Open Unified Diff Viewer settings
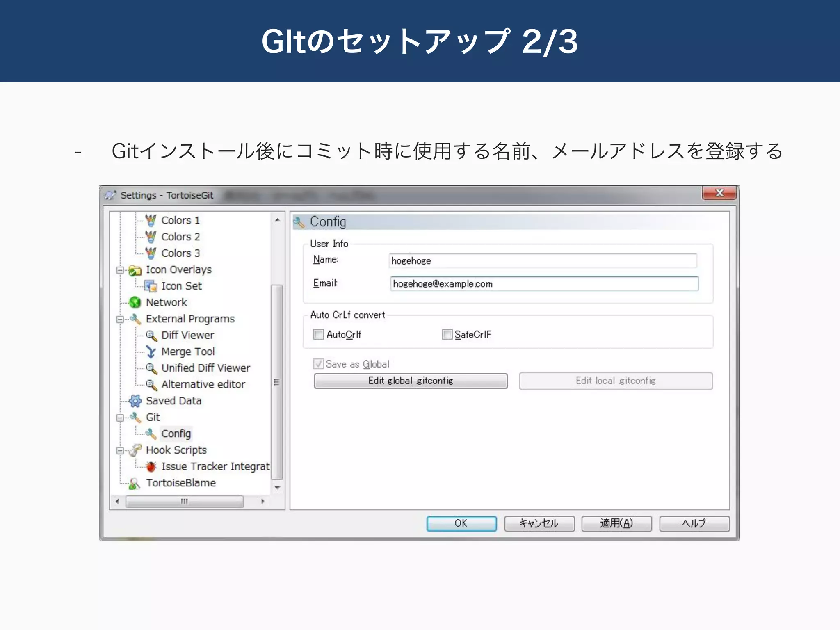The height and width of the screenshot is (630, 840). pyautogui.click(x=206, y=368)
